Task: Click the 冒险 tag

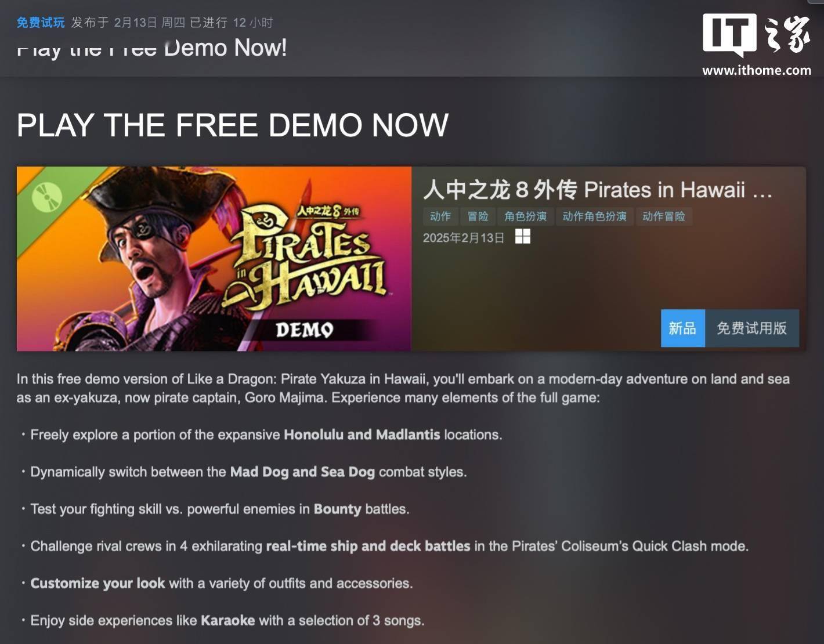Action: (x=478, y=216)
